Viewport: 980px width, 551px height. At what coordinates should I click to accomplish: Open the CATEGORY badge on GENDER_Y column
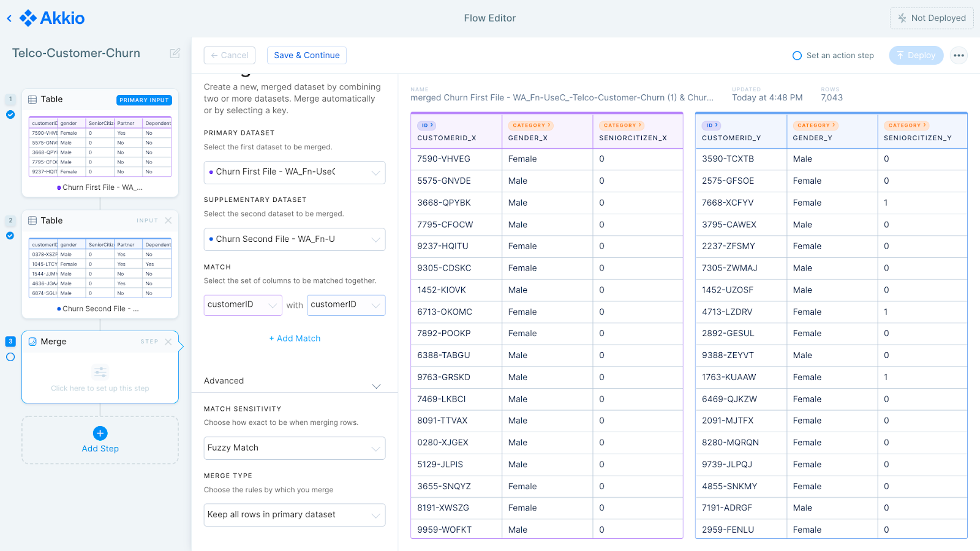click(x=816, y=124)
